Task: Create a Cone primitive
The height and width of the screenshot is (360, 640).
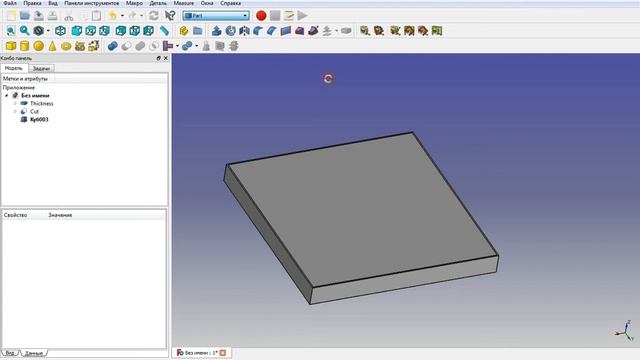Action: (52, 46)
